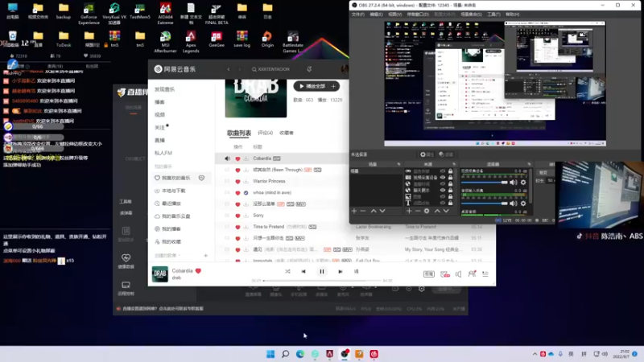Toggle visibility eye of 视频采集设备 source
644x362 pixels.
point(442,177)
